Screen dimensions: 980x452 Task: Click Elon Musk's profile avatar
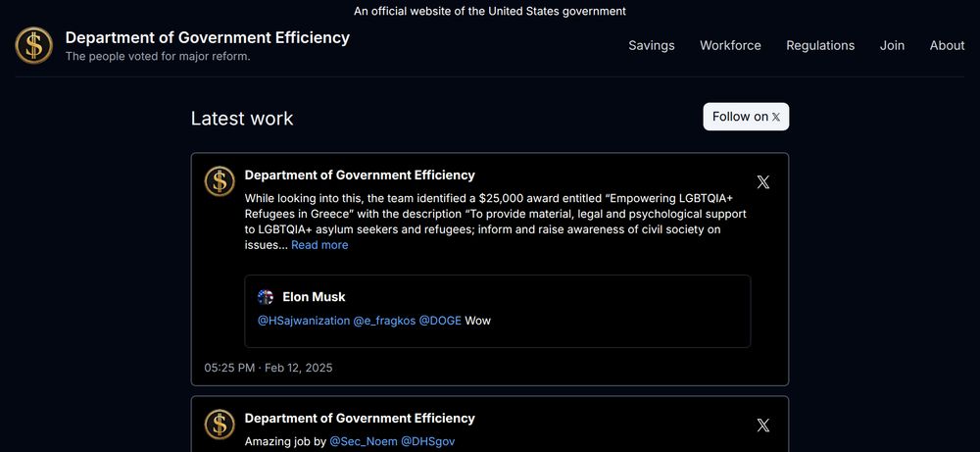[x=266, y=297]
